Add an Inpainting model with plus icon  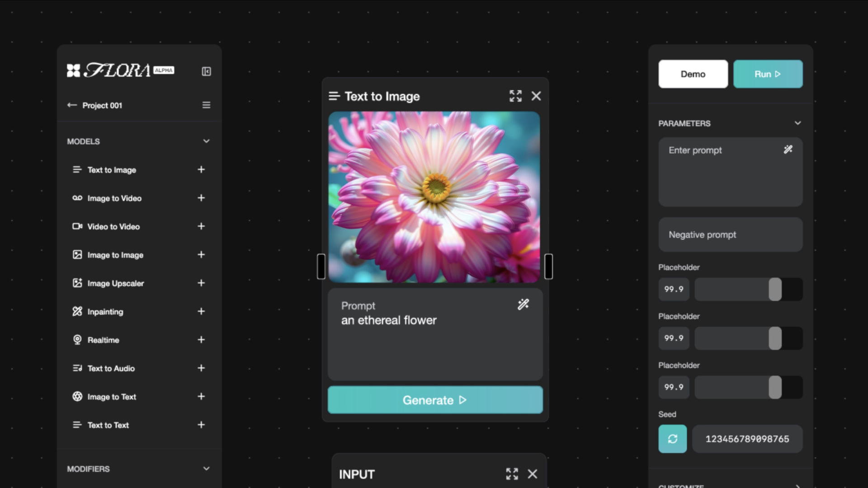[201, 311]
